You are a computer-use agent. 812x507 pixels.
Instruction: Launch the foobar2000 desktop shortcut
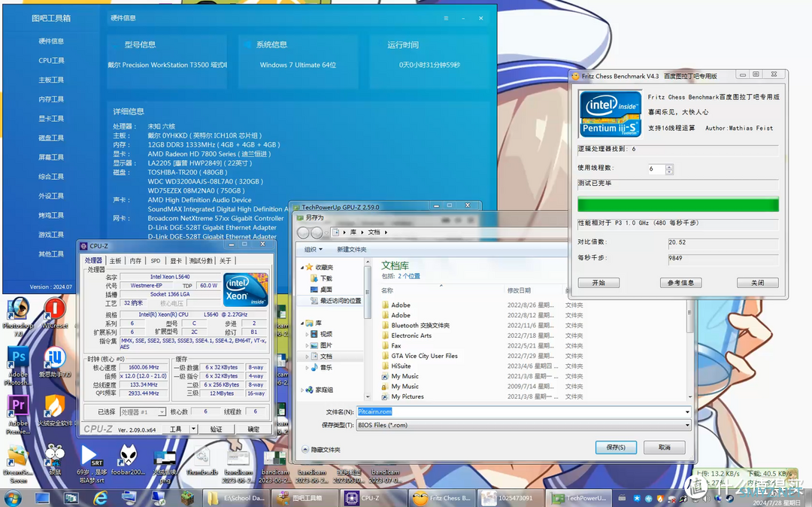pos(129,460)
